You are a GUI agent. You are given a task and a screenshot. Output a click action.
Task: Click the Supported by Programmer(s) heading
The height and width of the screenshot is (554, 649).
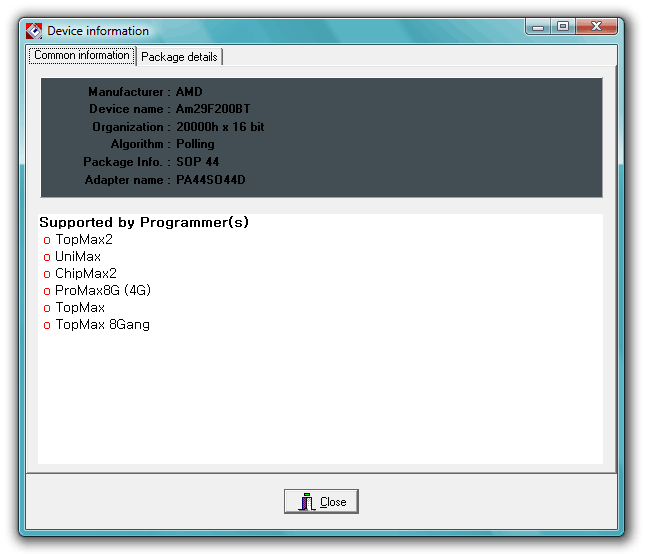(x=144, y=222)
